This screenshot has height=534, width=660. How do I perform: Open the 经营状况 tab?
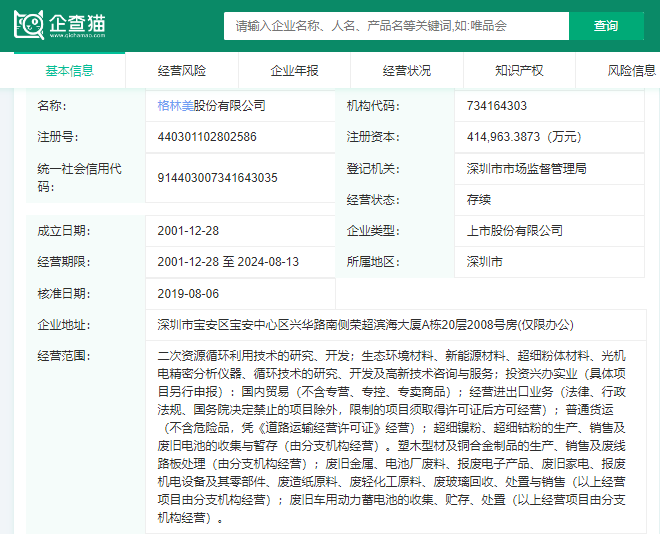click(407, 71)
